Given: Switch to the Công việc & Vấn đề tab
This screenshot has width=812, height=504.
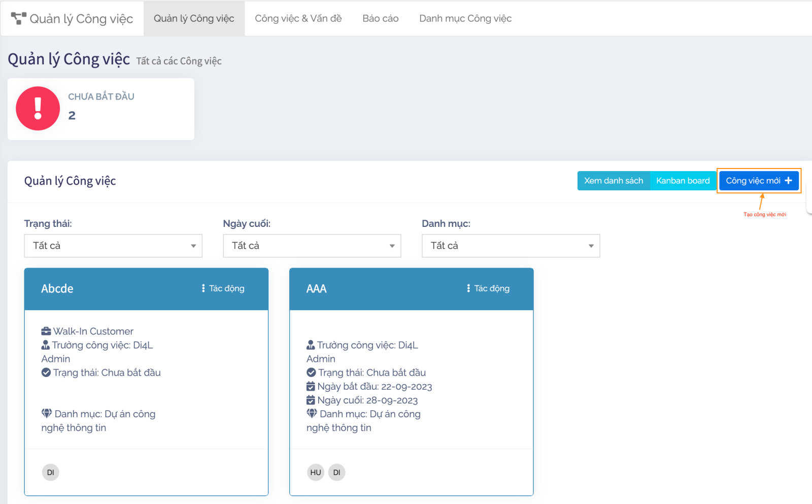Looking at the screenshot, I should tap(298, 18).
